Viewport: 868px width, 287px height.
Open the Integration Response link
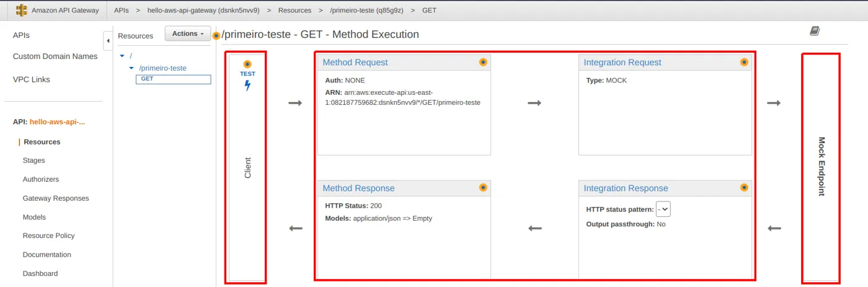coord(626,188)
